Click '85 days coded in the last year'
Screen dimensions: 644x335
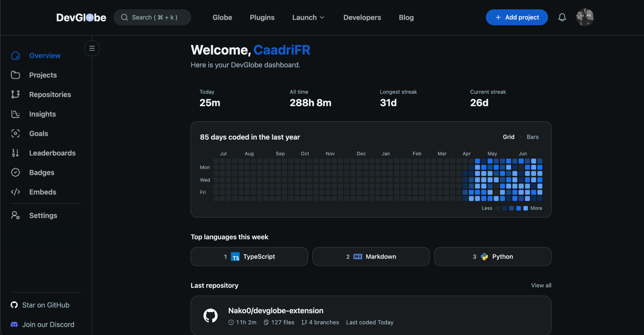250,137
